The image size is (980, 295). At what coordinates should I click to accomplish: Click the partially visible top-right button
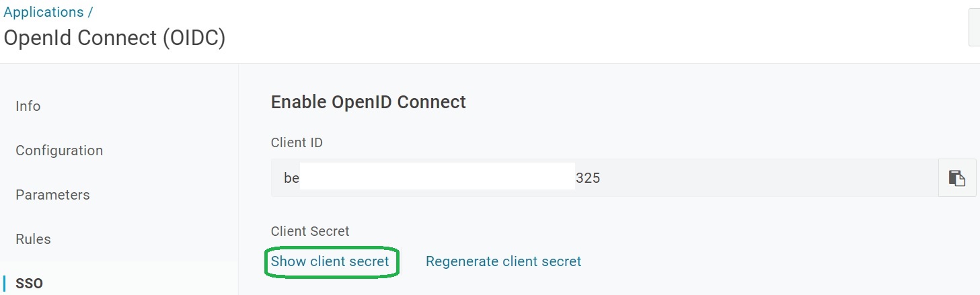pyautogui.click(x=974, y=27)
